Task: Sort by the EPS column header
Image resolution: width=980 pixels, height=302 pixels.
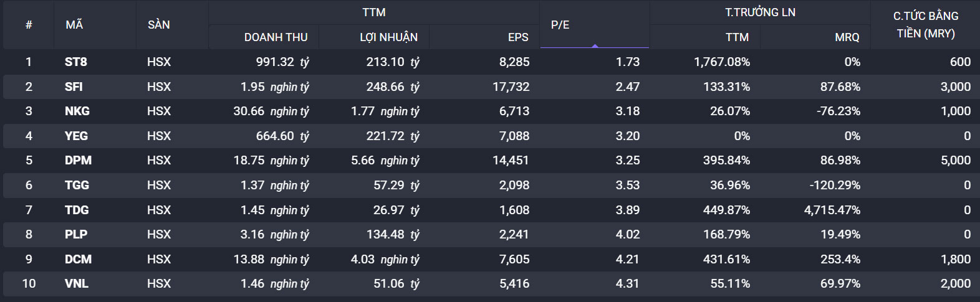Action: click(517, 37)
